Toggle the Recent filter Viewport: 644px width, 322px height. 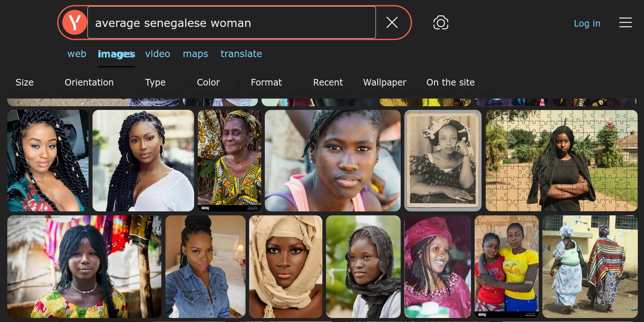[328, 83]
